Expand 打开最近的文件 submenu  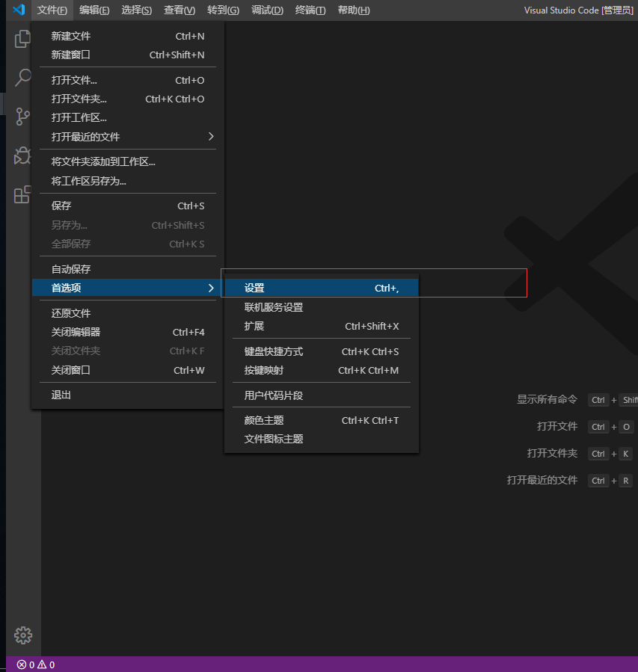pos(128,137)
